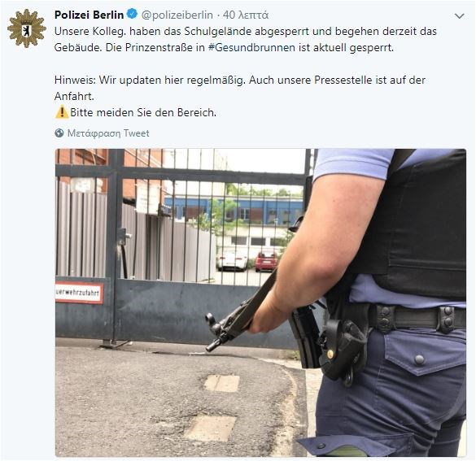Viewport: 476px width, 461px height.
Task: Click the tweet text starting Unsere Kolleg.
Action: [245, 39]
